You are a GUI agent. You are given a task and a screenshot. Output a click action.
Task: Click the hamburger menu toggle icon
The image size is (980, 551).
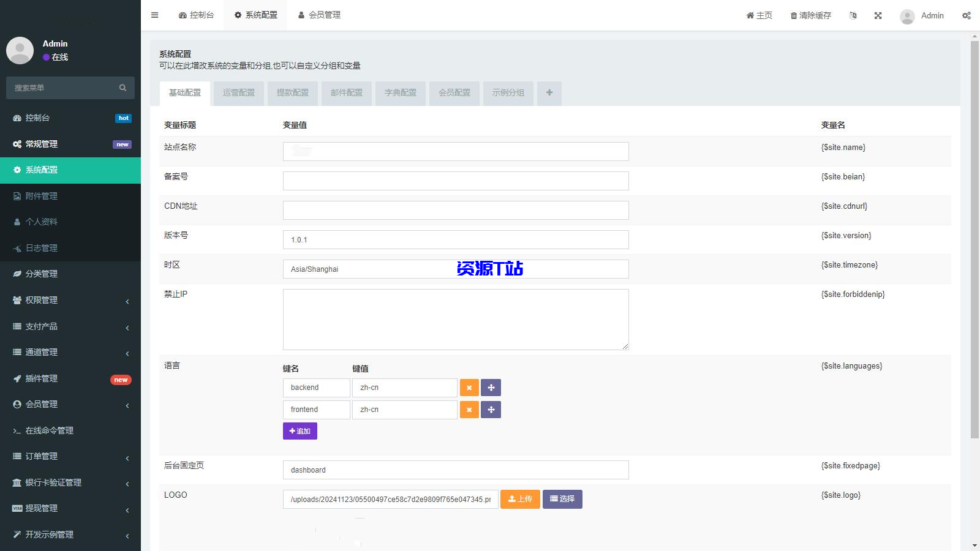point(155,15)
